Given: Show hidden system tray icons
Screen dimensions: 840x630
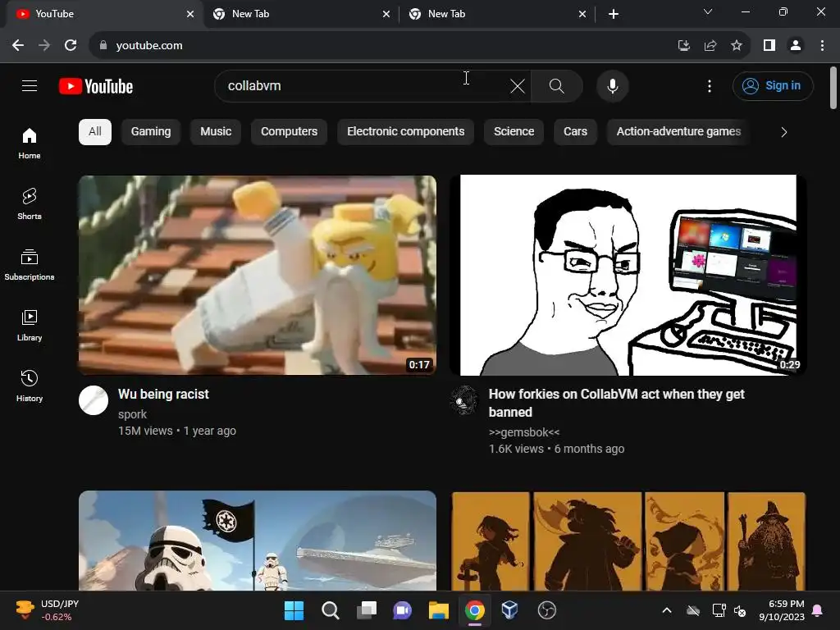Looking at the screenshot, I should pyautogui.click(x=666, y=610).
